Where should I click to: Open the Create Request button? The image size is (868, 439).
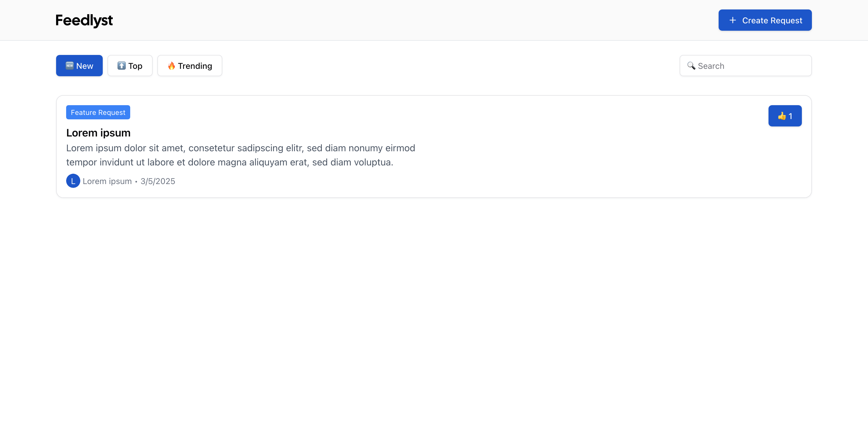coord(765,20)
